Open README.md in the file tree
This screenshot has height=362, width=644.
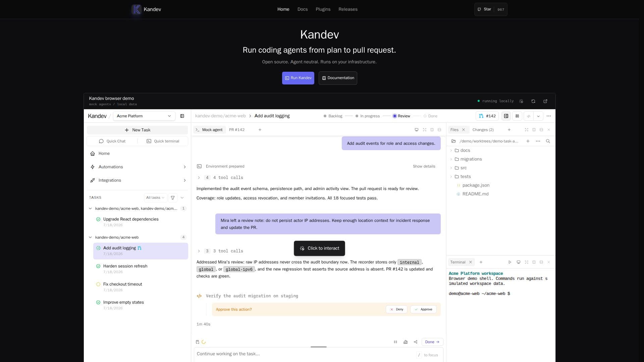(475, 194)
